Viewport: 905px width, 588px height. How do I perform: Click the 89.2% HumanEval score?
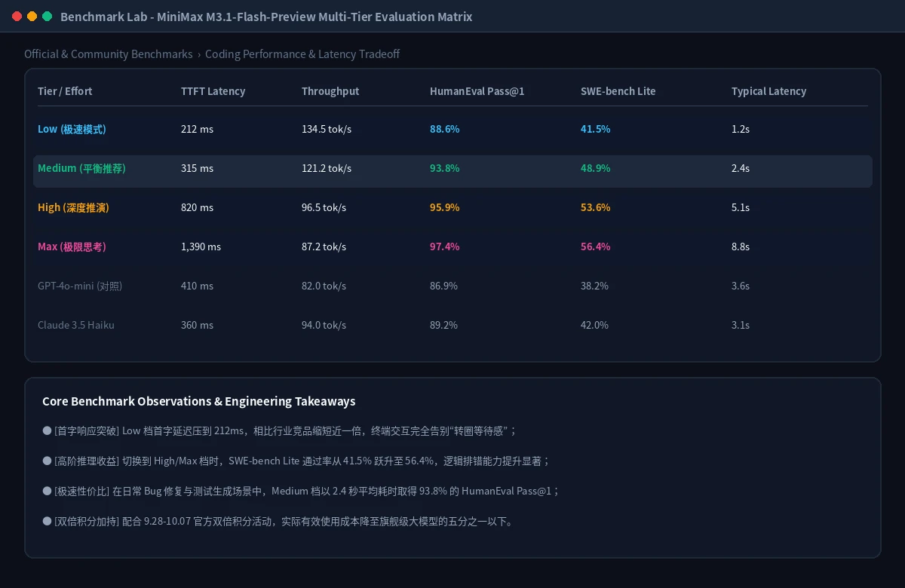tap(443, 325)
